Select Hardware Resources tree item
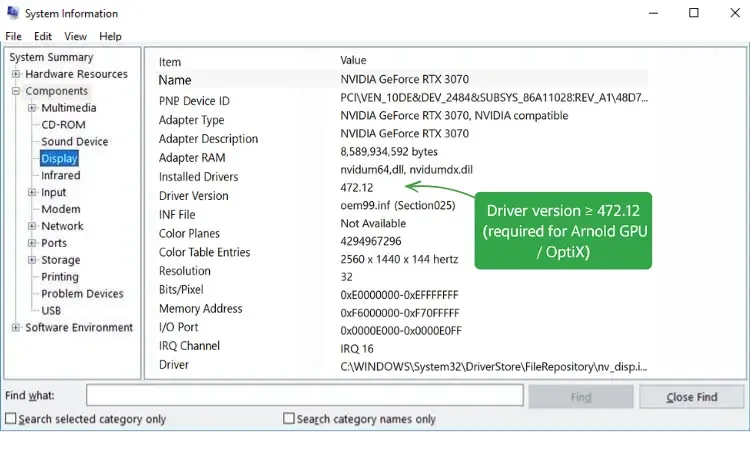The image size is (750, 453). tap(77, 74)
